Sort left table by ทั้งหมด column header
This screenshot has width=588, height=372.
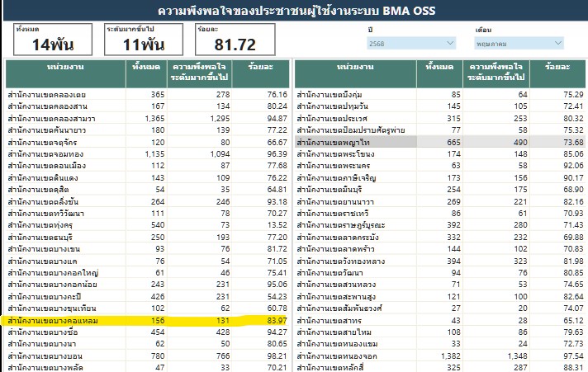pos(146,73)
